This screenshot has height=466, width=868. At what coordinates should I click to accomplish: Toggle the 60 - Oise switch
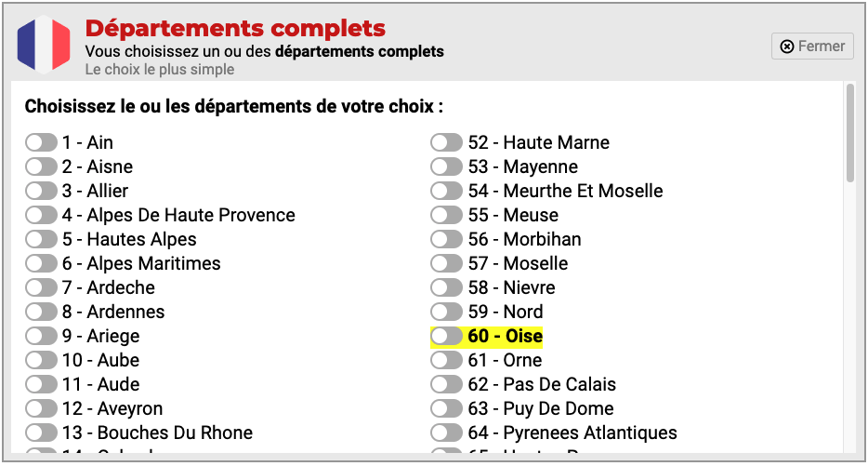coord(446,336)
